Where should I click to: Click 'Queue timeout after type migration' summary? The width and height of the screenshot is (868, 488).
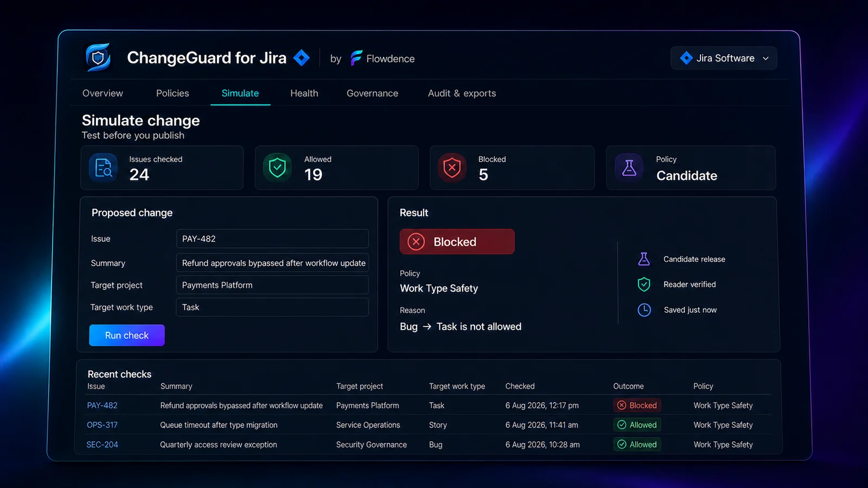click(219, 425)
